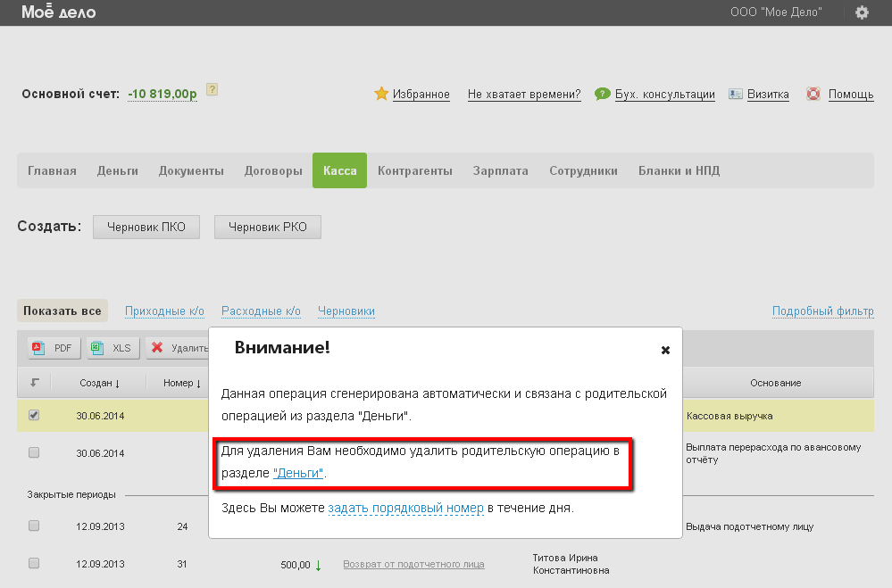
Task: Click the lifebuoy help icon
Action: (x=813, y=94)
